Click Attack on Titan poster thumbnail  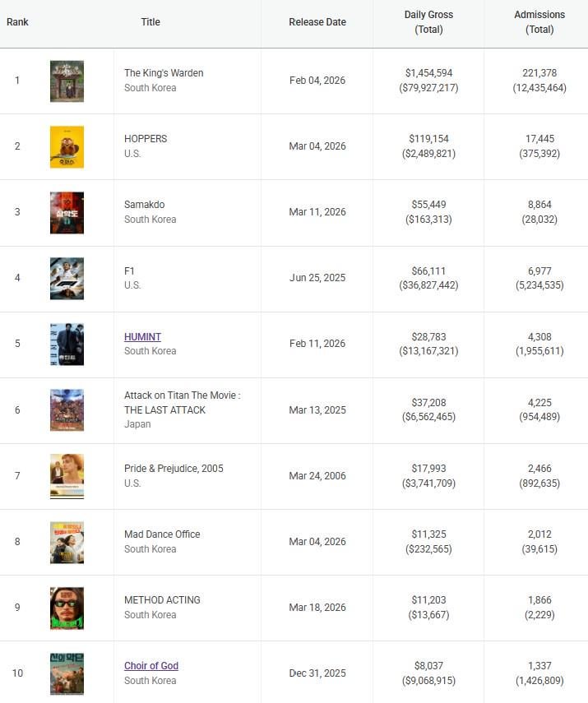[67, 409]
